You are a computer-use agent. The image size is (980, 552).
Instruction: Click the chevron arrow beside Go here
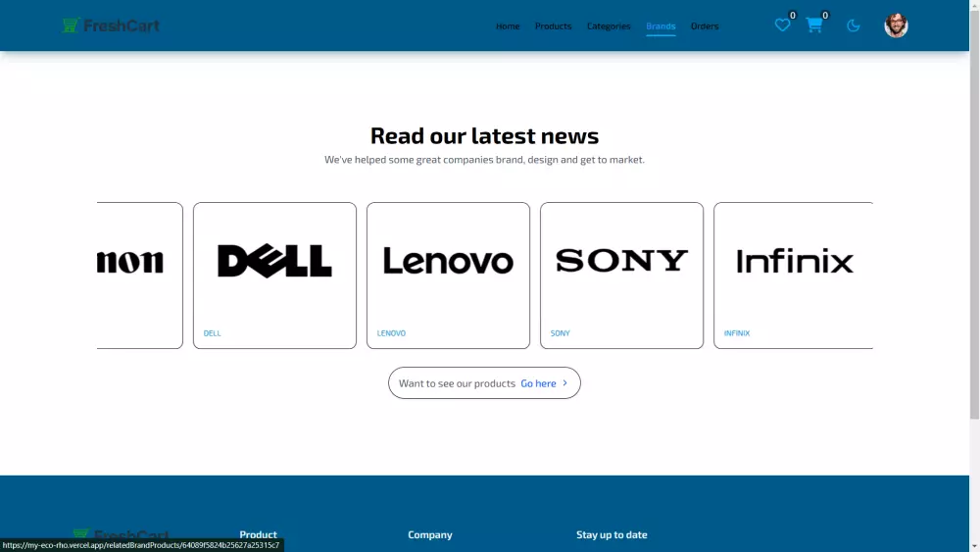pos(565,382)
